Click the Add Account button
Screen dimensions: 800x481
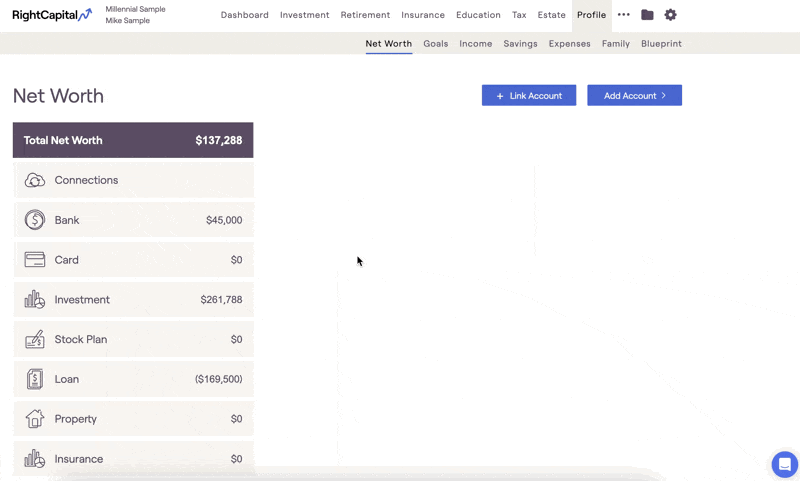(634, 95)
